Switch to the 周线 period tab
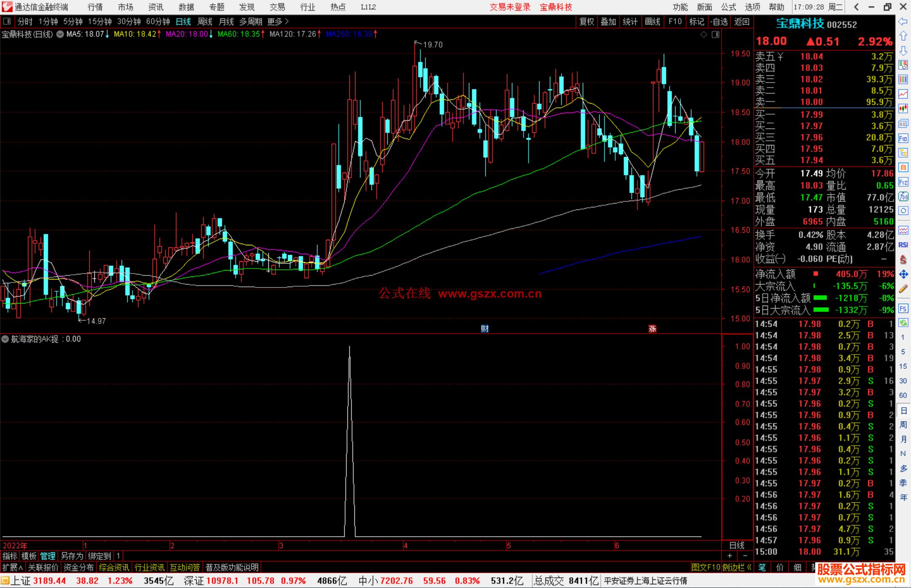The height and width of the screenshot is (588, 911). [205, 21]
